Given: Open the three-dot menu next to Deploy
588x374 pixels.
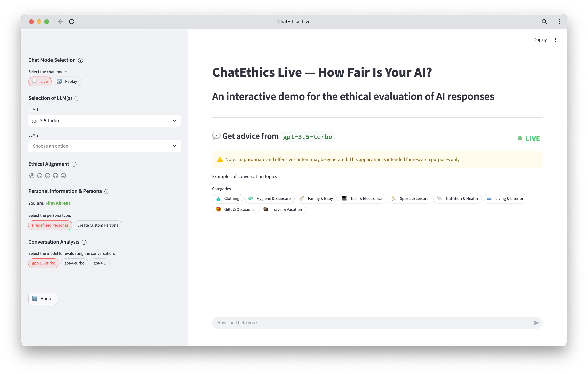Looking at the screenshot, I should click(x=555, y=40).
